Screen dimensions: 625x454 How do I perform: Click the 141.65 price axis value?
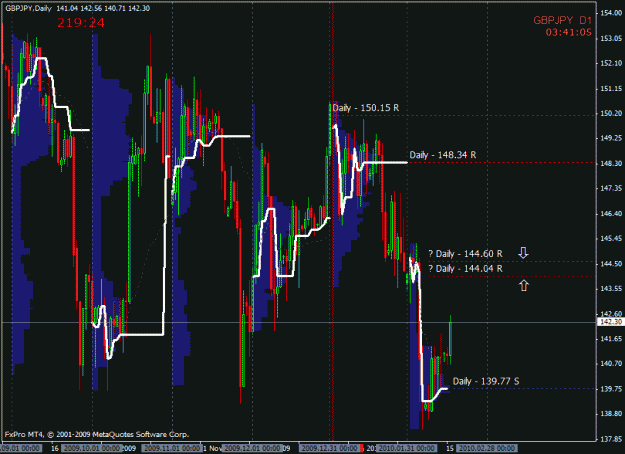(611, 339)
